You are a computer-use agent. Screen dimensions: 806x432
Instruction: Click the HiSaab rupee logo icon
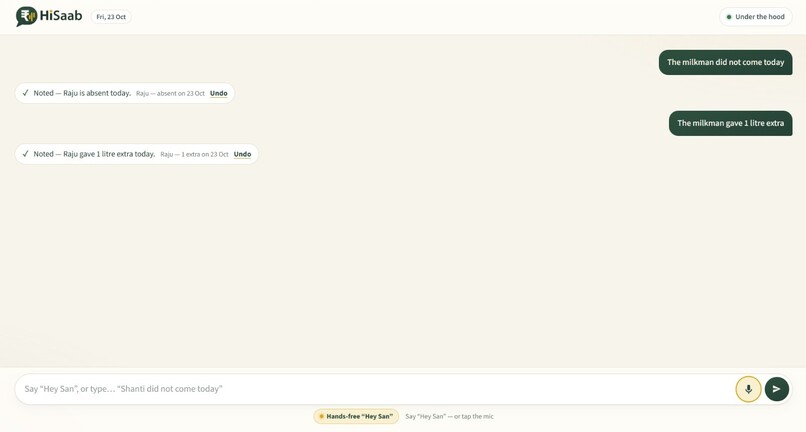26,16
